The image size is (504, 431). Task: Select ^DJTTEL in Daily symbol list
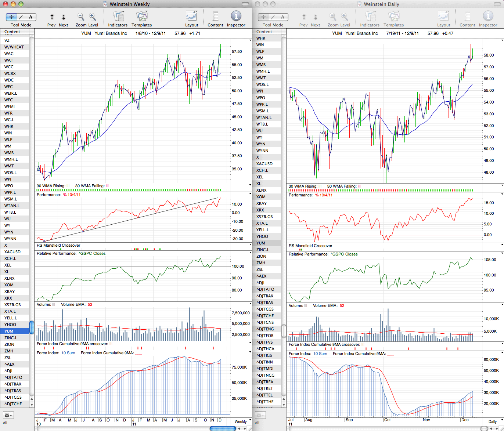pyautogui.click(x=267, y=395)
